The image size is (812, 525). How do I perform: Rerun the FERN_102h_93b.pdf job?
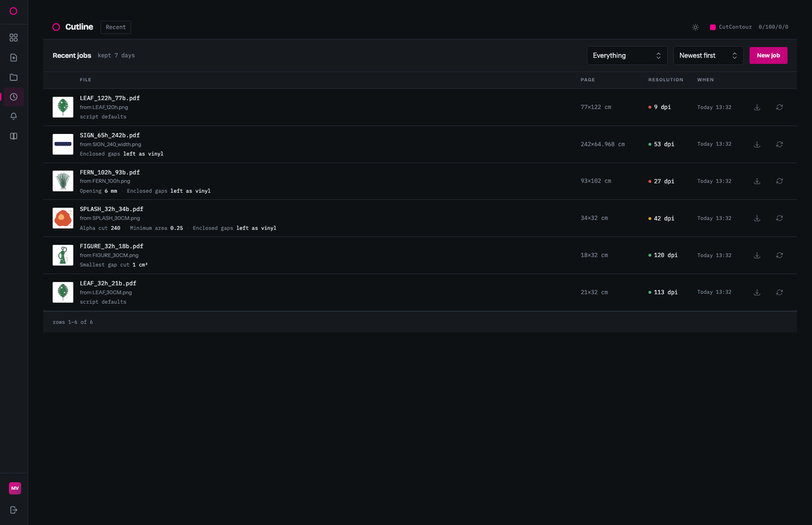[x=780, y=181]
